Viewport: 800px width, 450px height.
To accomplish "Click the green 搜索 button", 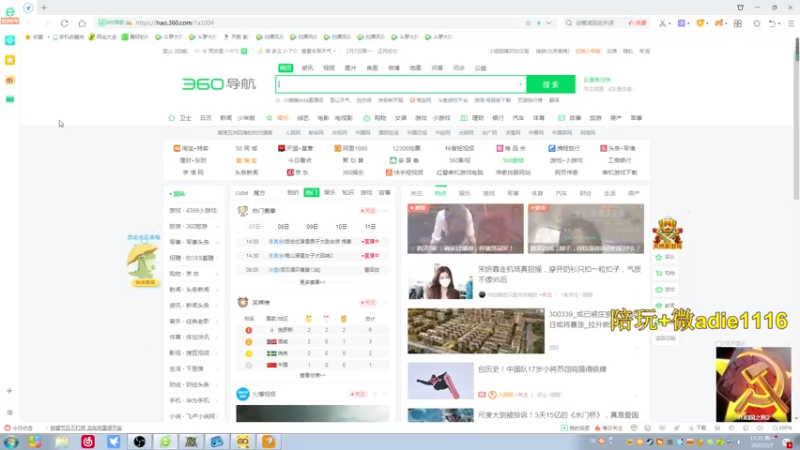I will click(551, 84).
